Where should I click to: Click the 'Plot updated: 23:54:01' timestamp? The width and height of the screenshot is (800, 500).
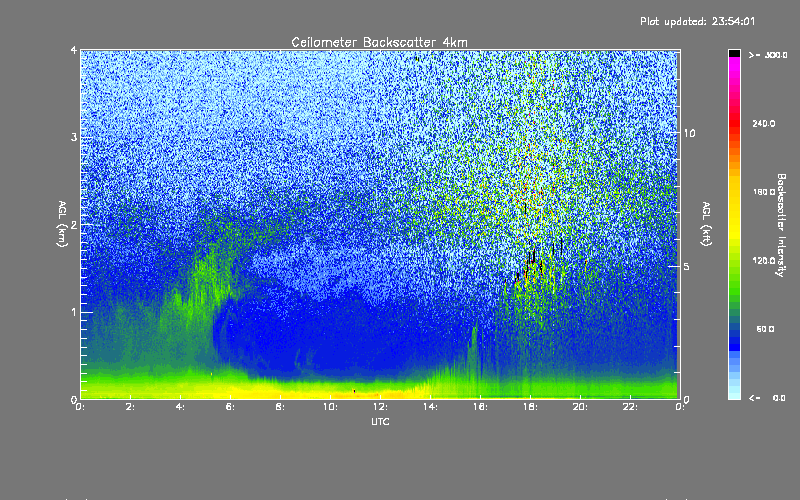[x=697, y=21]
